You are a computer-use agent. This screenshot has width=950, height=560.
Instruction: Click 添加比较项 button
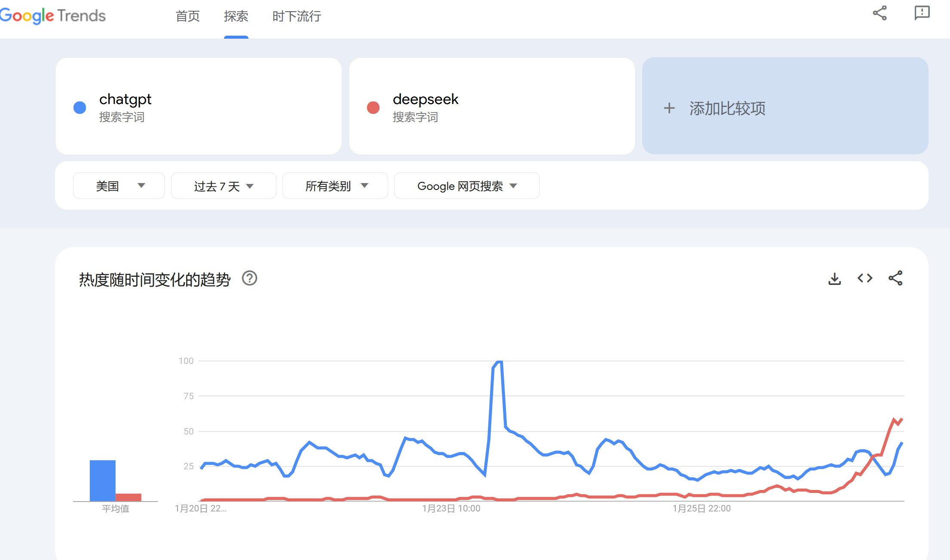coord(785,106)
